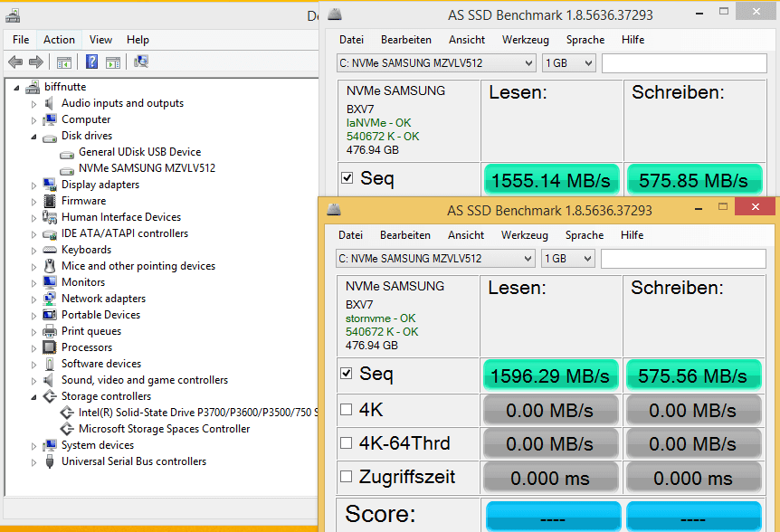This screenshot has width=780, height=532.
Task: Click the Display adapters icon
Action: coord(49,185)
